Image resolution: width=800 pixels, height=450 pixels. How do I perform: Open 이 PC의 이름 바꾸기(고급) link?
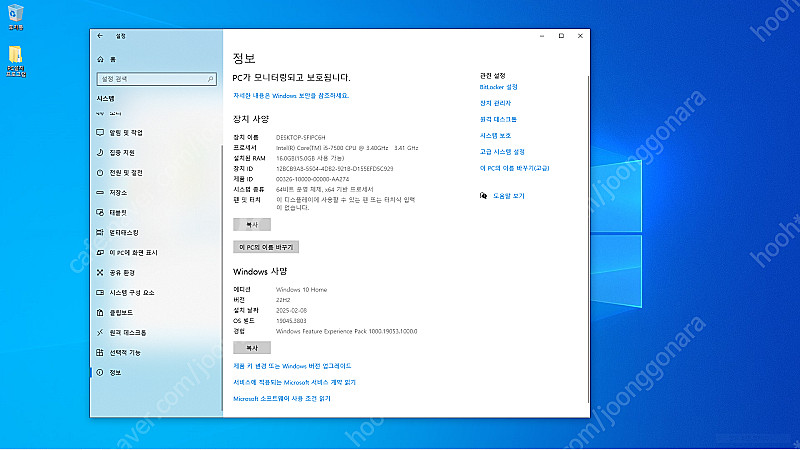[514, 168]
